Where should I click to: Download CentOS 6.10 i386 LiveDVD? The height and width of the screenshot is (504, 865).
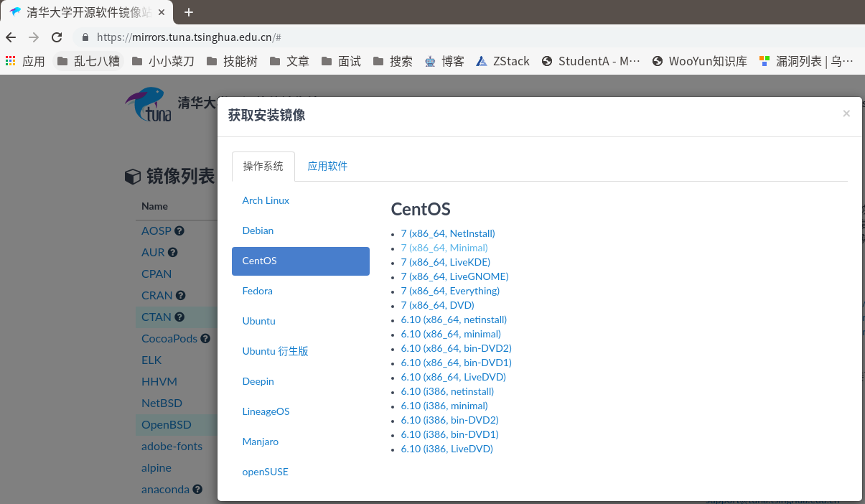point(447,449)
